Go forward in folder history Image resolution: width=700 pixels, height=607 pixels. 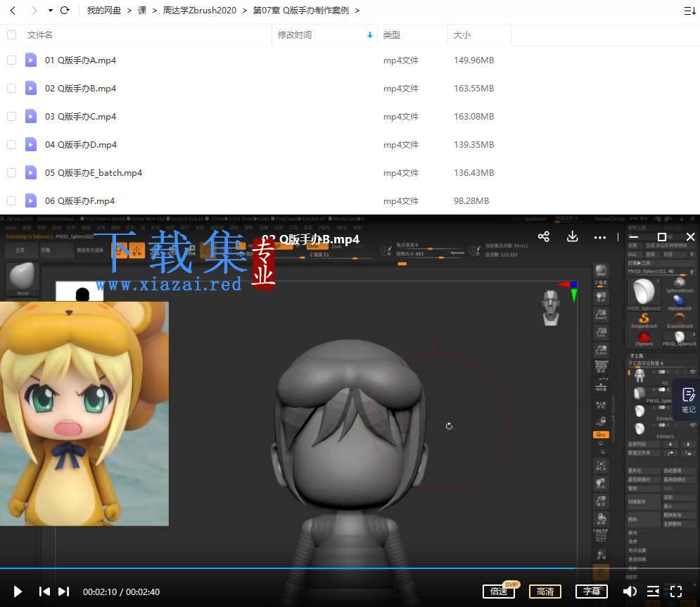click(x=34, y=11)
